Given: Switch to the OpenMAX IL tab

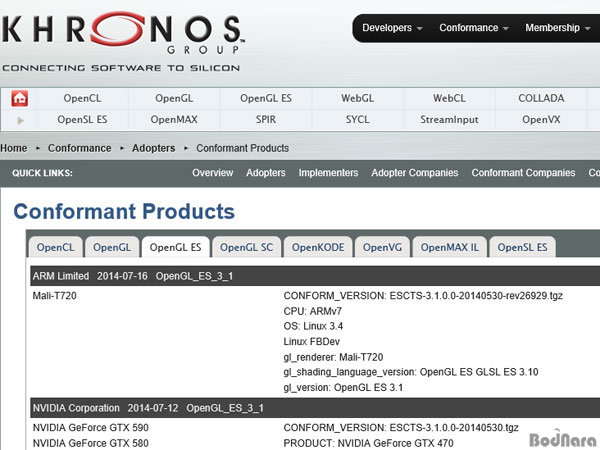Looking at the screenshot, I should (x=450, y=247).
